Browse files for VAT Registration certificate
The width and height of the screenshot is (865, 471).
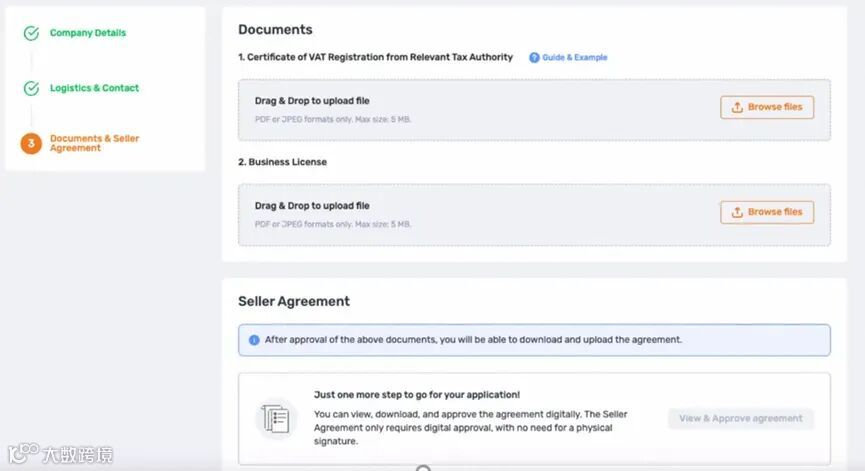[x=767, y=107]
